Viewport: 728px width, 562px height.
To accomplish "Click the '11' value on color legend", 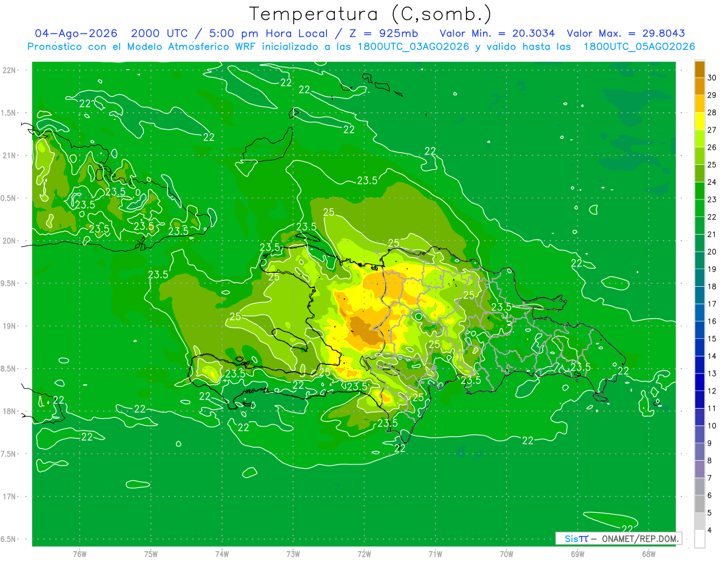I will [712, 409].
